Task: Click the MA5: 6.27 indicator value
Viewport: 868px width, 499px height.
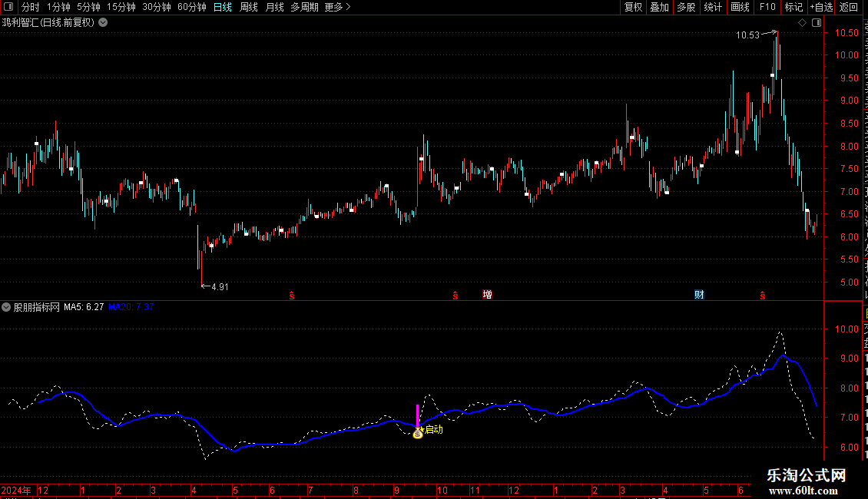Action: [x=84, y=307]
